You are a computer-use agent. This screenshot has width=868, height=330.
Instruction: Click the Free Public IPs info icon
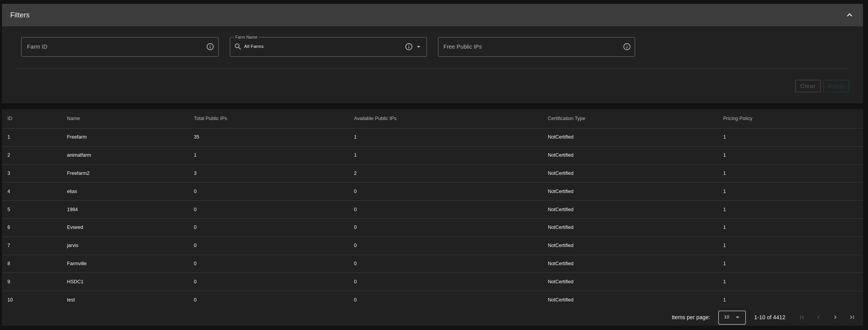point(627,47)
